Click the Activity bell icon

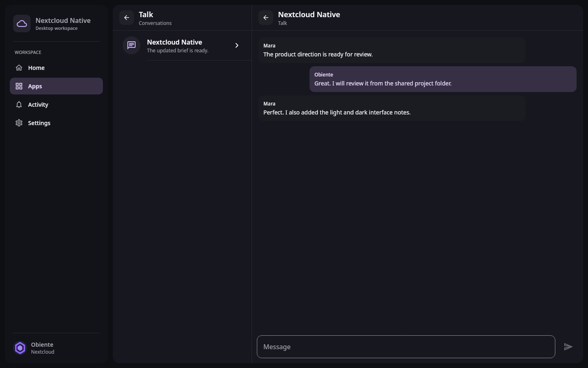(19, 105)
